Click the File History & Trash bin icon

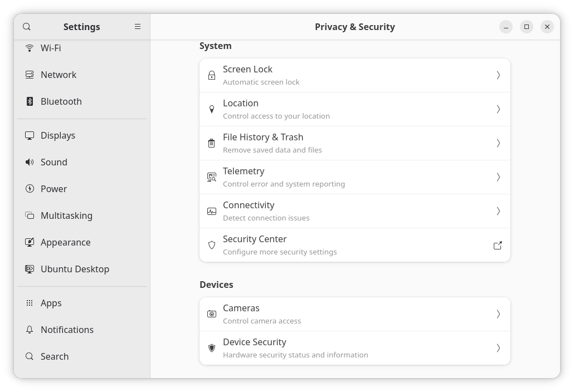(x=212, y=143)
